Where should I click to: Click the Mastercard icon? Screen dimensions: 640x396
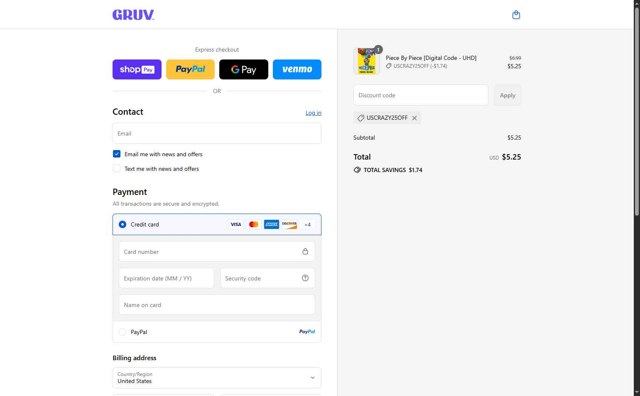pos(253,225)
